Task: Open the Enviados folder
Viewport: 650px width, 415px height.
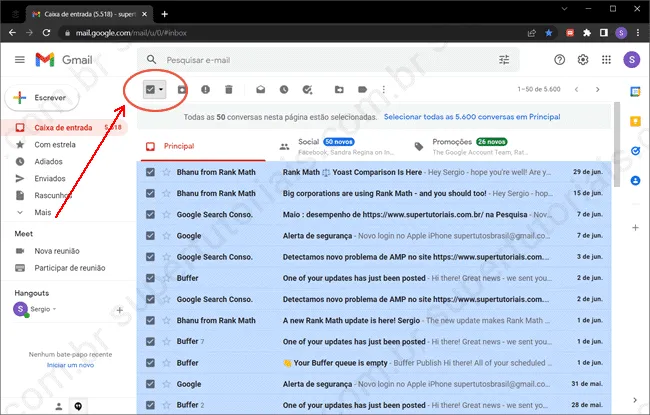Action: tap(50, 179)
